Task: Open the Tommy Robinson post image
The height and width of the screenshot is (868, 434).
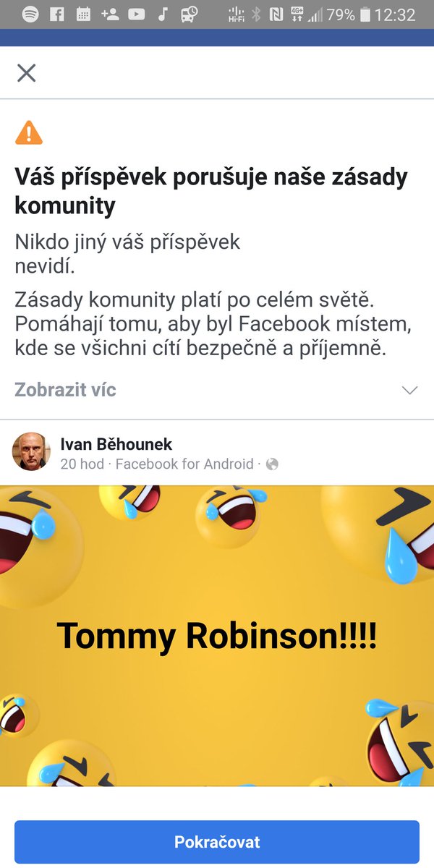Action: [x=217, y=636]
